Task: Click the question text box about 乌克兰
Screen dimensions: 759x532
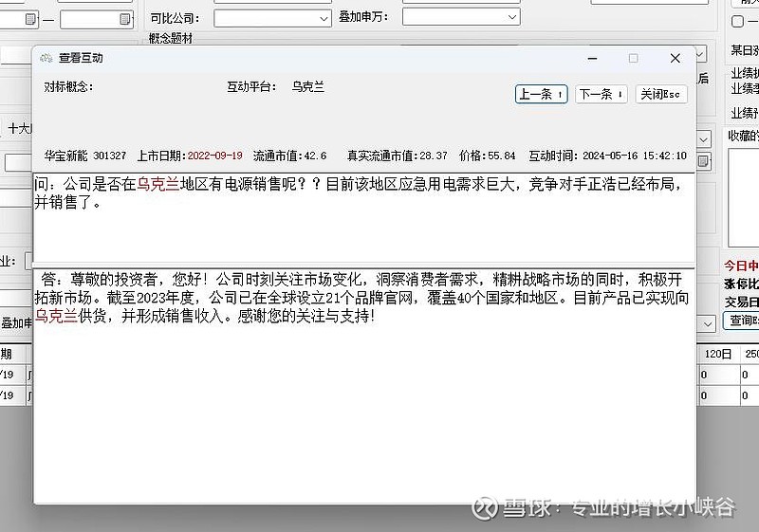Action: point(364,218)
